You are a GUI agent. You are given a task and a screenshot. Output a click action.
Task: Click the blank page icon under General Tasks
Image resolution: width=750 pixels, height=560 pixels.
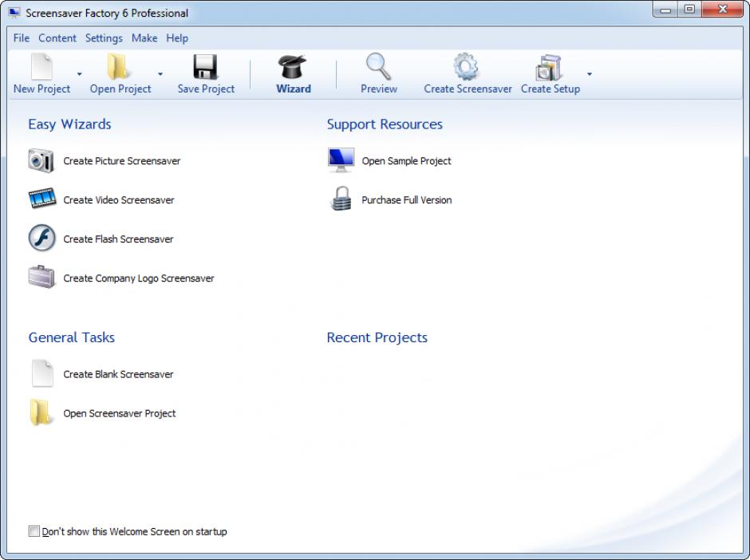click(42, 373)
